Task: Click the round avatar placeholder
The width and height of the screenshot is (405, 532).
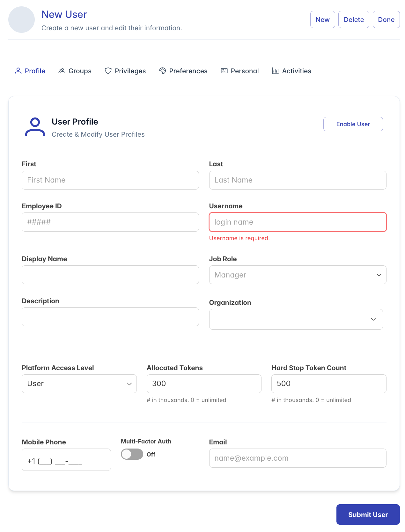Action: (x=21, y=20)
